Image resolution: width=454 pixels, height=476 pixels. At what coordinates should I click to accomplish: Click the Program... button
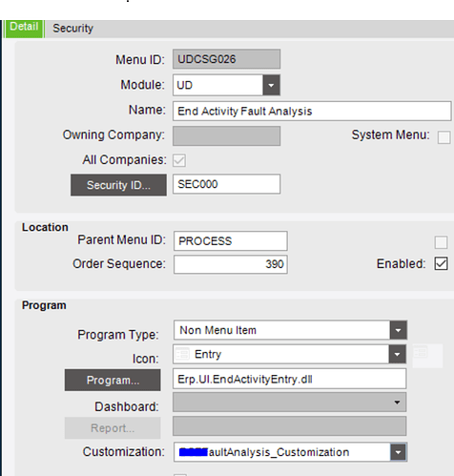coord(113,381)
